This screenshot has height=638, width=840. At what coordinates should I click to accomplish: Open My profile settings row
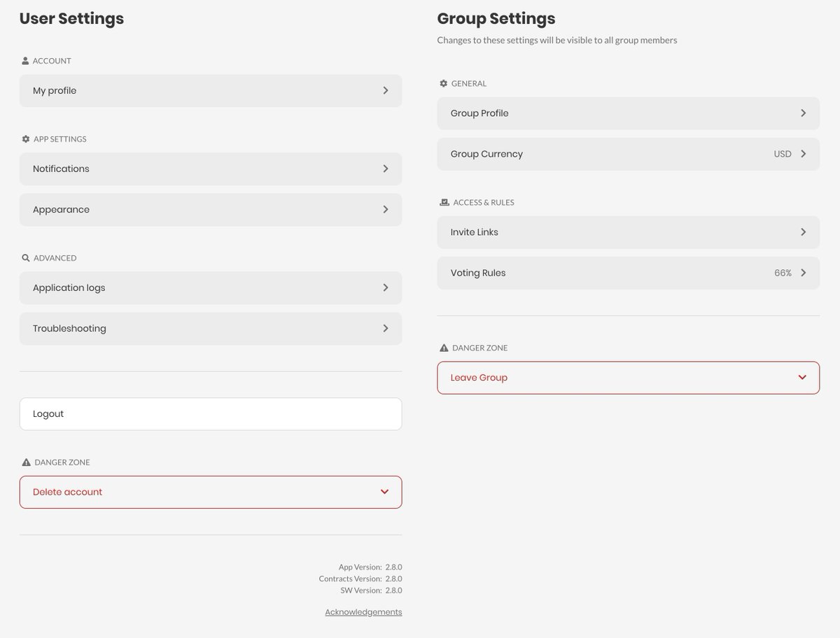(211, 91)
